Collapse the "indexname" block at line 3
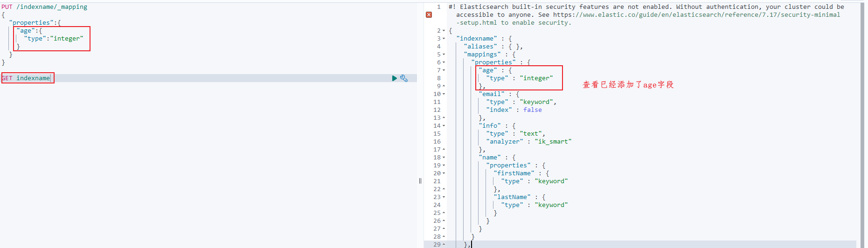Image resolution: width=868 pixels, height=248 pixels. pyautogui.click(x=444, y=39)
